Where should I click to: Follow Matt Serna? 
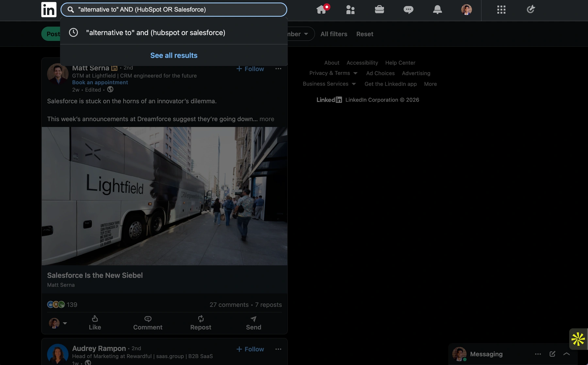point(250,69)
